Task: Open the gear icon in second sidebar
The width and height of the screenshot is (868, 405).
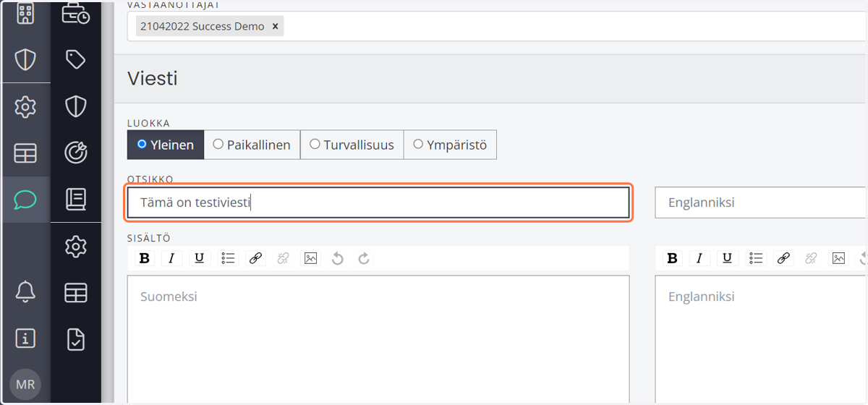Action: point(76,247)
